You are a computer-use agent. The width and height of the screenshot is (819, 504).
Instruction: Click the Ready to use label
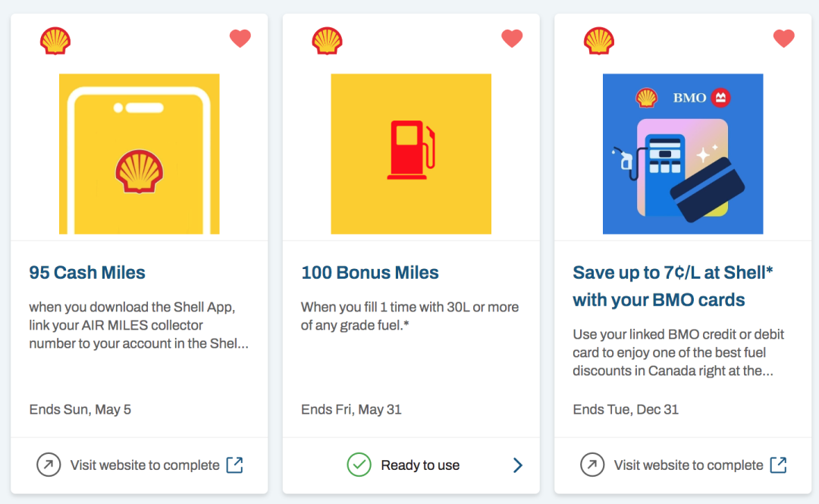tap(420, 465)
